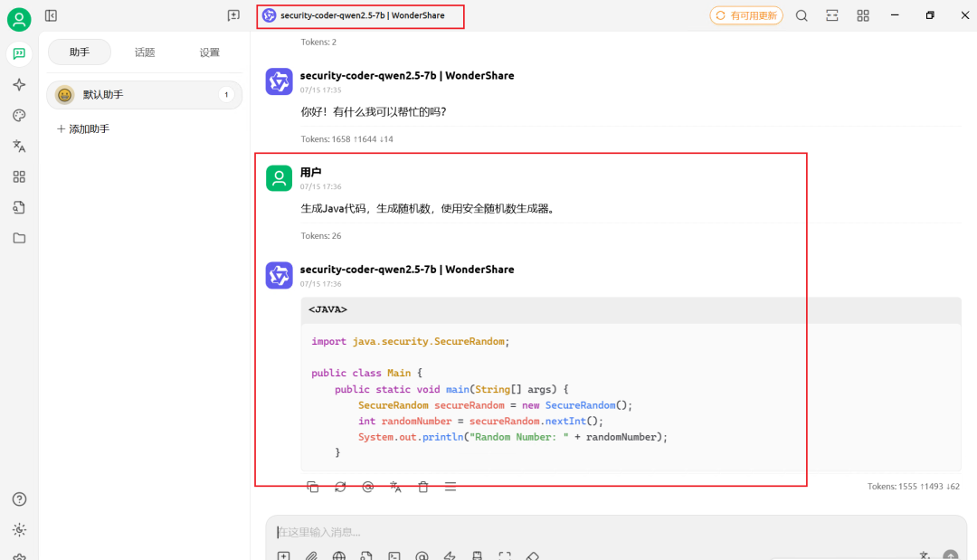Screen dimensions: 977x560
Task: Click 添加助手 to add an assistant
Action: (x=83, y=129)
